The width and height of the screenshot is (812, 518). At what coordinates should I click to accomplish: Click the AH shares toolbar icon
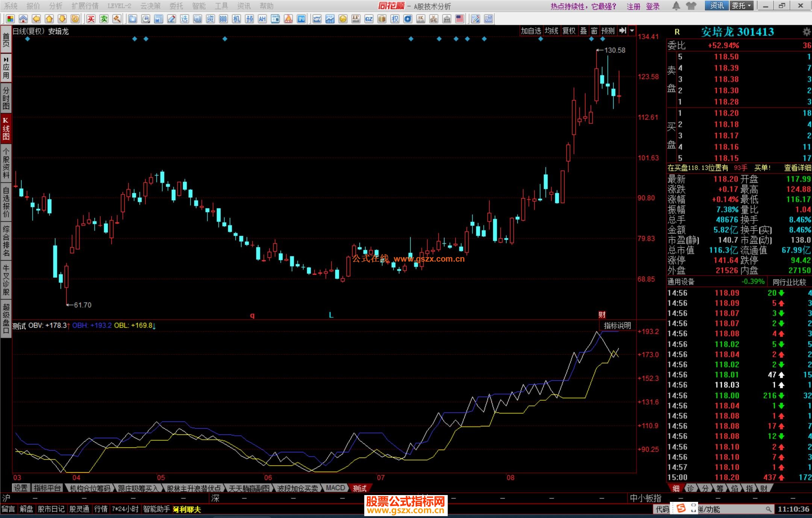pos(262,19)
